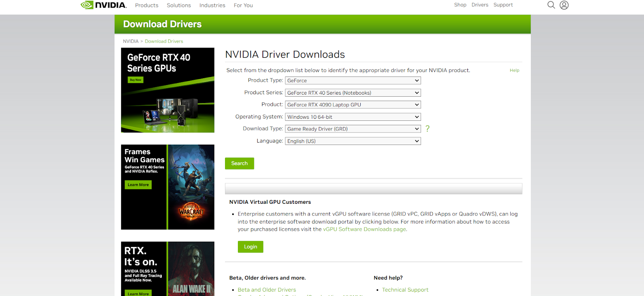Viewport: 644px width, 296px height.
Task: Go to the Shop link in header
Action: pos(460,5)
